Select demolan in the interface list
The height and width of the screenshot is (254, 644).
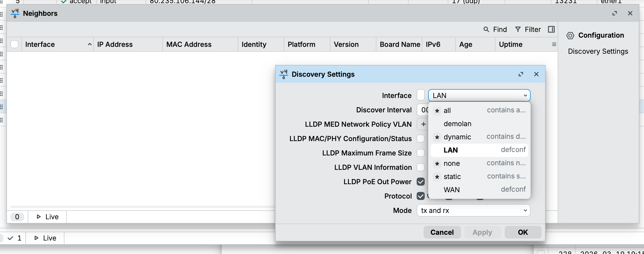point(457,124)
